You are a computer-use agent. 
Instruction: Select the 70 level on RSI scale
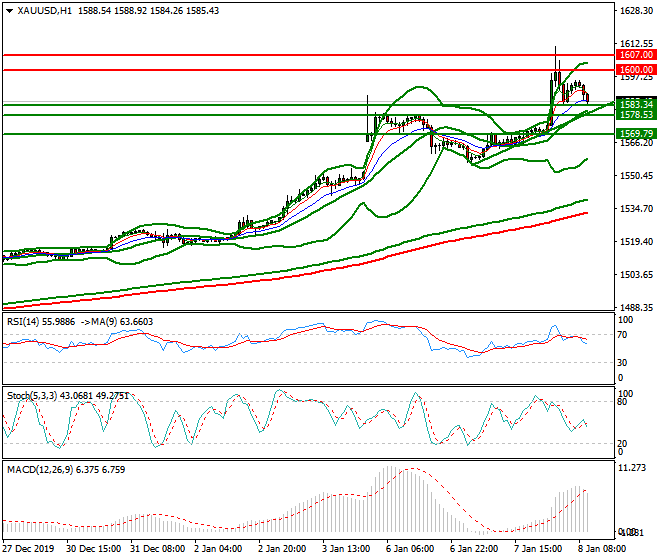click(x=622, y=335)
